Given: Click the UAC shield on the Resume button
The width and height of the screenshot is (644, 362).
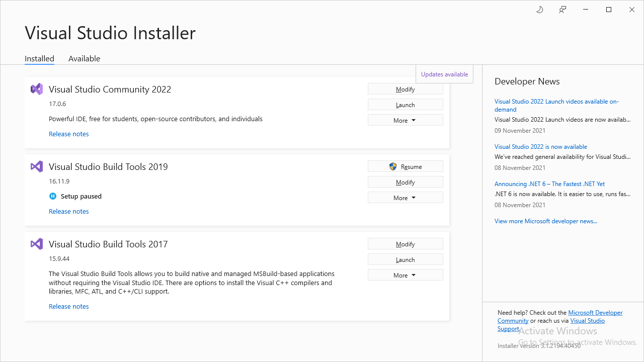Looking at the screenshot, I should pyautogui.click(x=393, y=166).
